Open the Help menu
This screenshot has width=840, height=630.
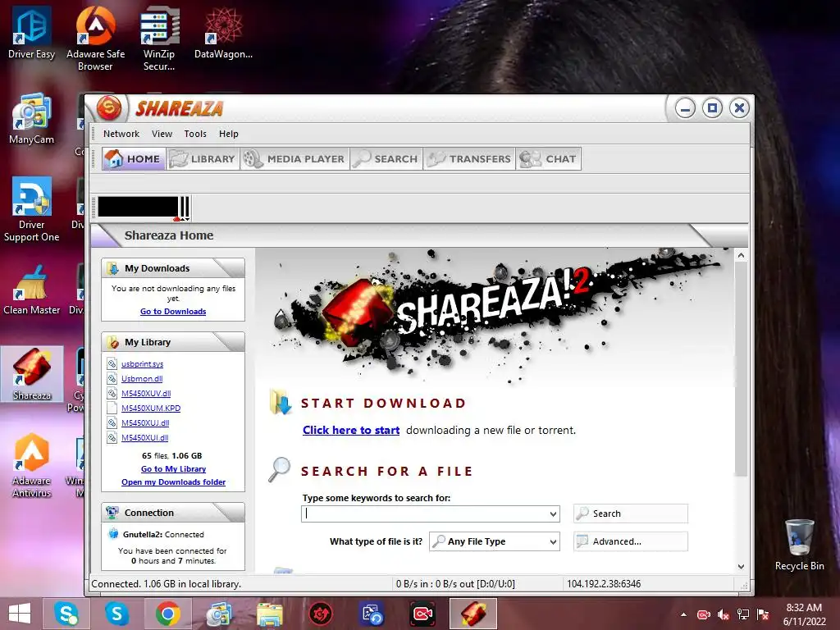click(x=229, y=134)
